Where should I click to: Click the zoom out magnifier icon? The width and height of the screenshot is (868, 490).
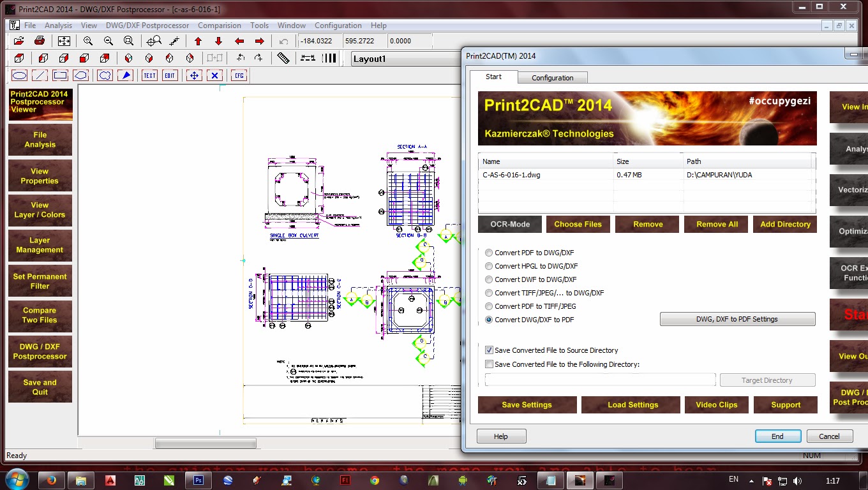(x=108, y=41)
